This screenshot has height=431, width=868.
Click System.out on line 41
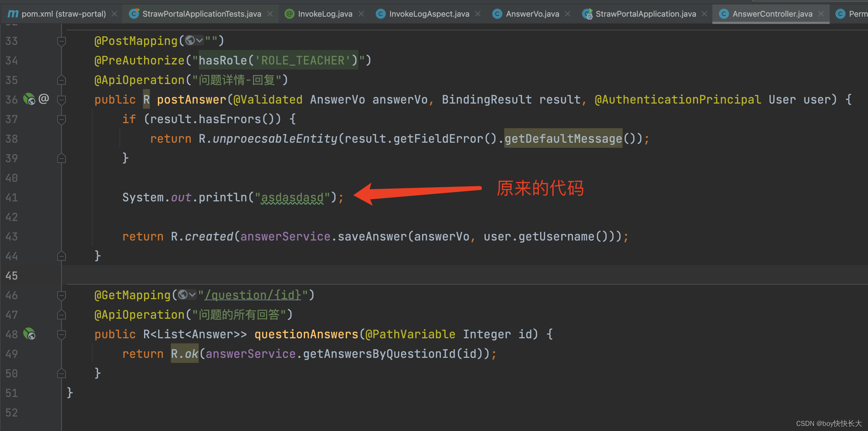[157, 197]
